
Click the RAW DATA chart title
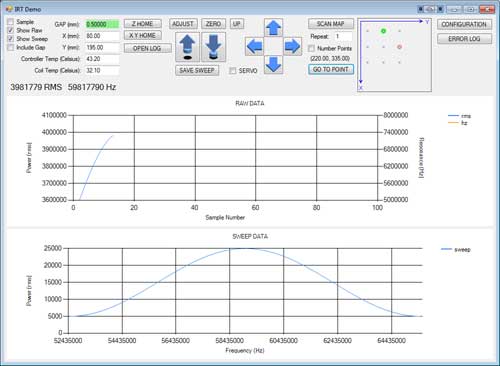point(250,103)
